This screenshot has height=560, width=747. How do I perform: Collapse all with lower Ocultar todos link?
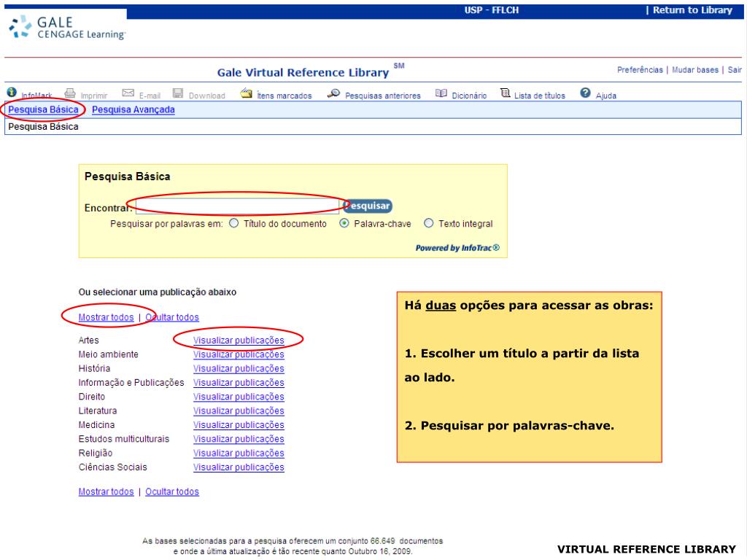[172, 491]
